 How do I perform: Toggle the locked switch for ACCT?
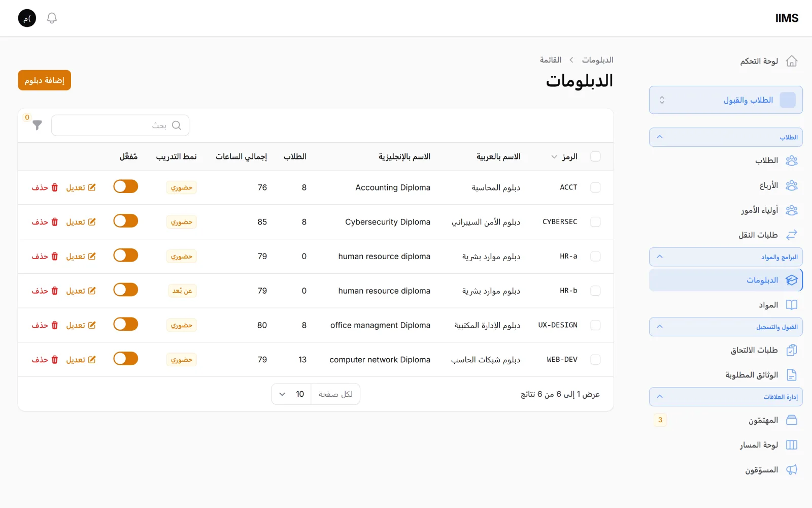tap(125, 186)
